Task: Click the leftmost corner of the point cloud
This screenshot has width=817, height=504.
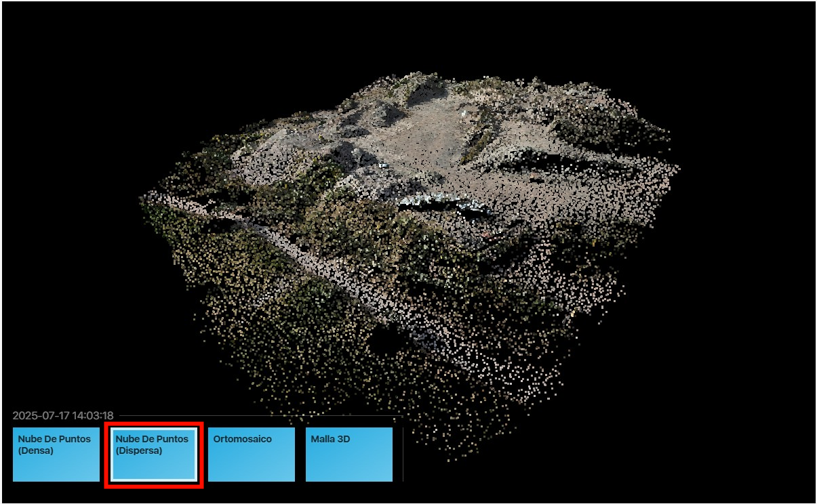Action: click(142, 199)
